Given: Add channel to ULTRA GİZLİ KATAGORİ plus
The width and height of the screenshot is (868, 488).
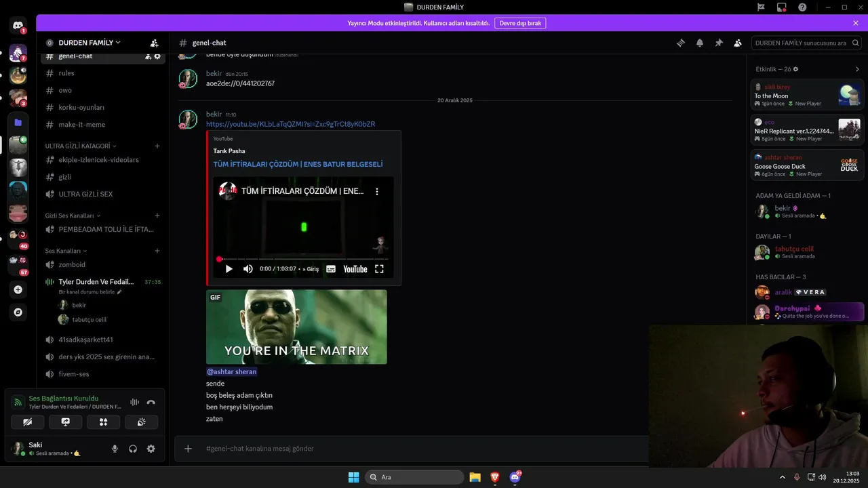Looking at the screenshot, I should 157,146.
